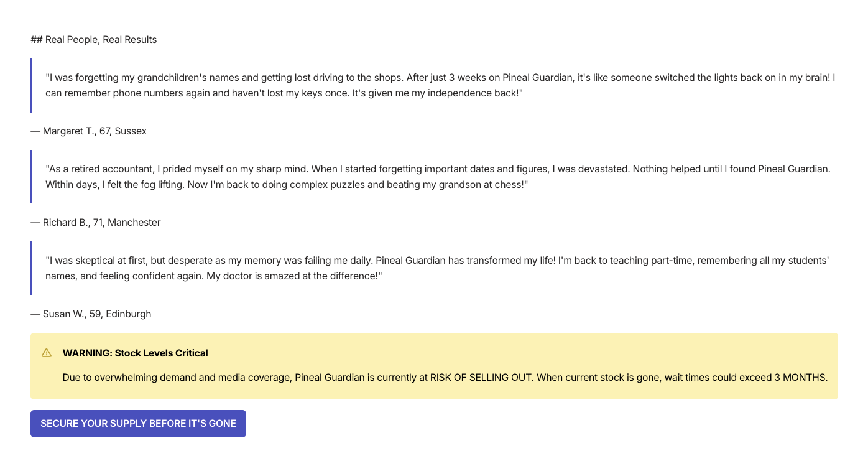Click the warning triangle icon
The width and height of the screenshot is (868, 461).
click(x=47, y=353)
